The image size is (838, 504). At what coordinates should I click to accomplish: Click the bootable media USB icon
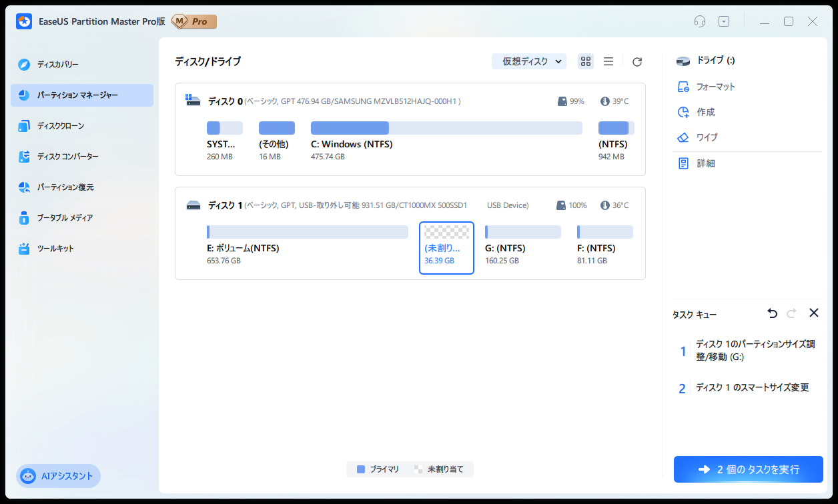click(x=25, y=218)
